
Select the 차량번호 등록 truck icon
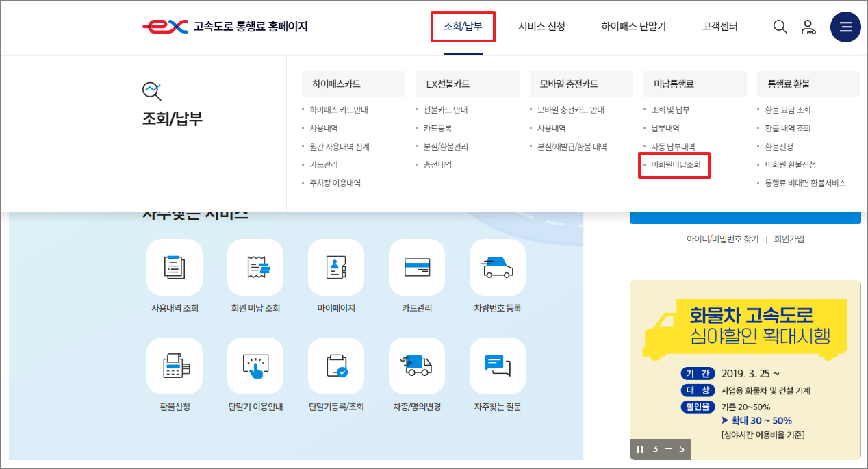(497, 267)
